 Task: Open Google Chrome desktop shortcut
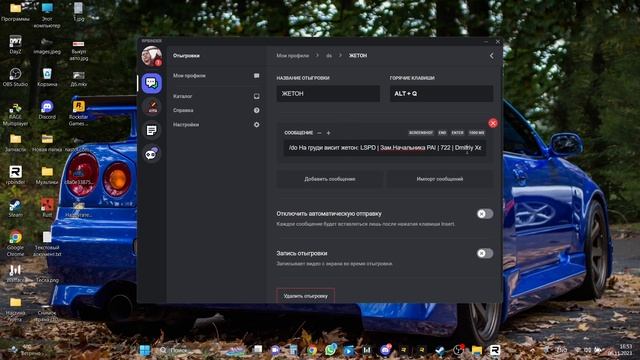15,244
